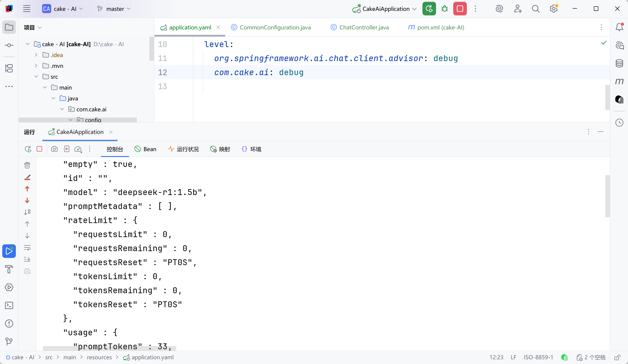Click the console horizontal scrollbar

click(x=109, y=348)
